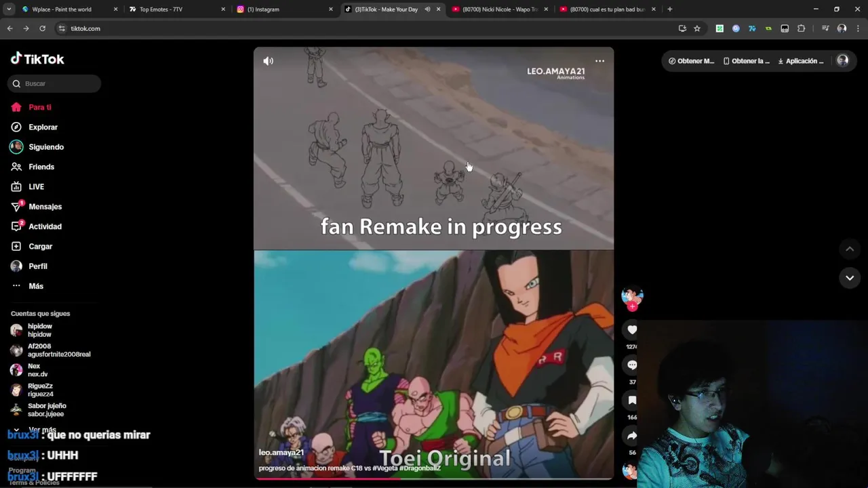This screenshot has height=488, width=868.
Task: Open comments with speech bubble icon
Action: [632, 365]
